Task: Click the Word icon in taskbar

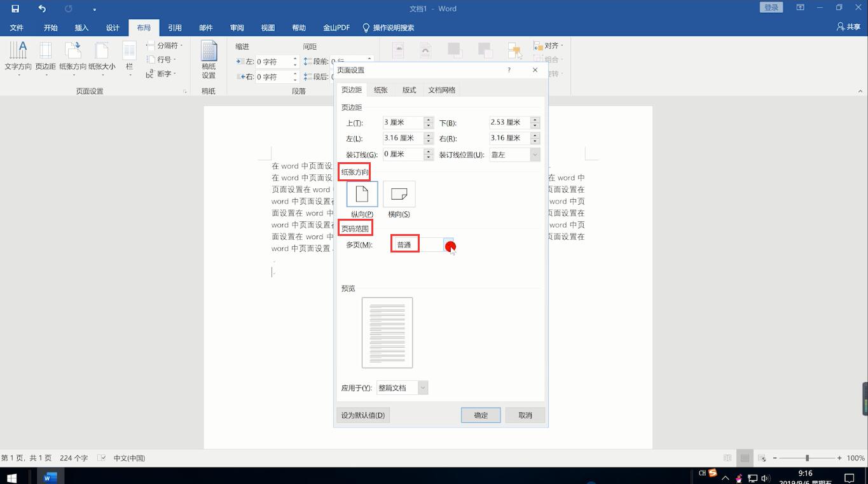Action: (50, 477)
